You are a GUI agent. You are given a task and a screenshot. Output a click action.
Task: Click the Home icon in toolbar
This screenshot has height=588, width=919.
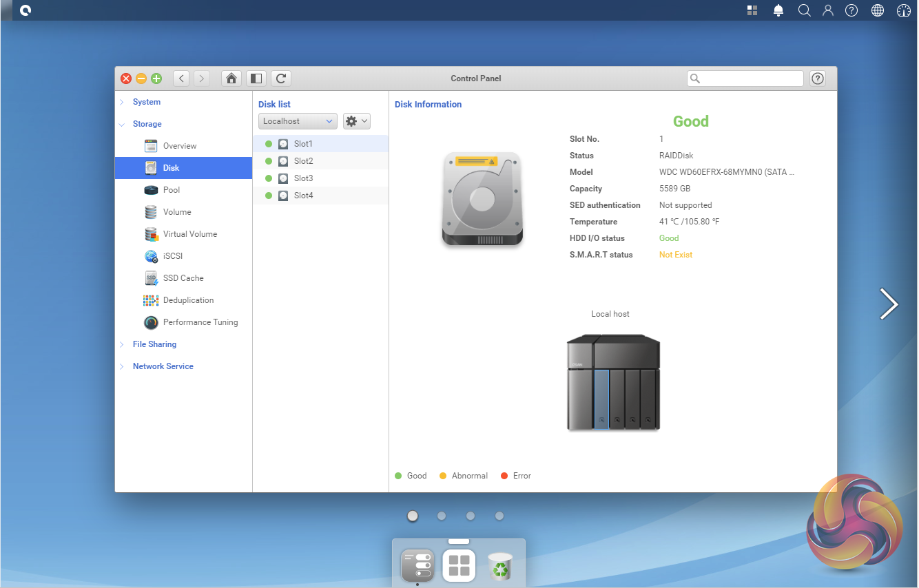click(231, 78)
